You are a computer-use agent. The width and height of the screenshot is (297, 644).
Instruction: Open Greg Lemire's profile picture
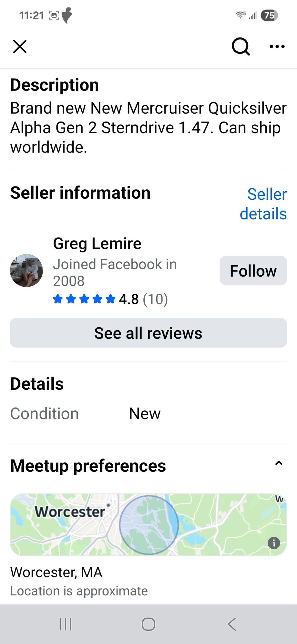26,270
